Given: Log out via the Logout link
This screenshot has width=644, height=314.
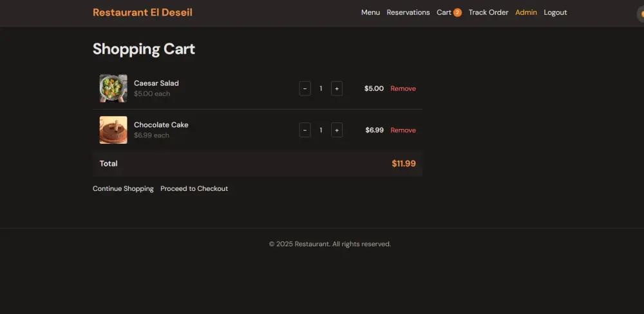Looking at the screenshot, I should 555,13.
